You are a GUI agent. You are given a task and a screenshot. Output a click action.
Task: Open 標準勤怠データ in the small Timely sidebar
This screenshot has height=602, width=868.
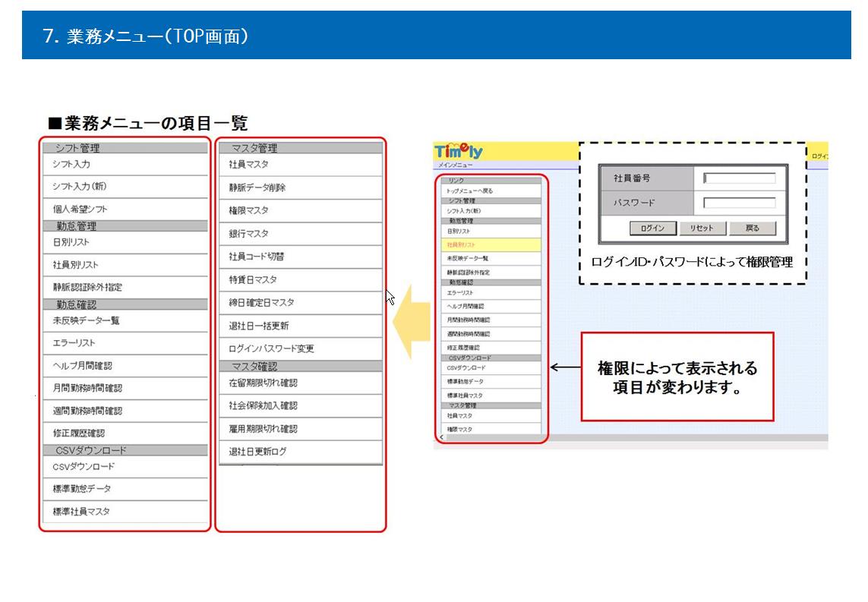(491, 382)
